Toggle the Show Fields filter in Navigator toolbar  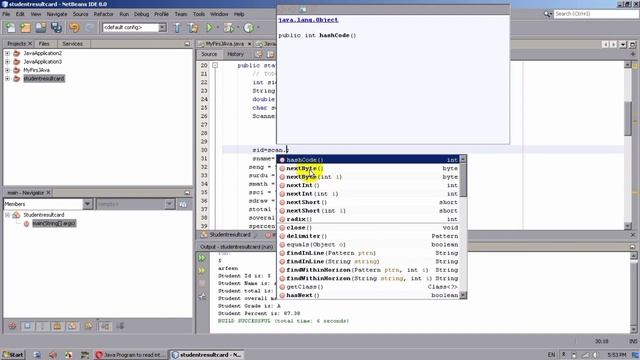click(27, 326)
